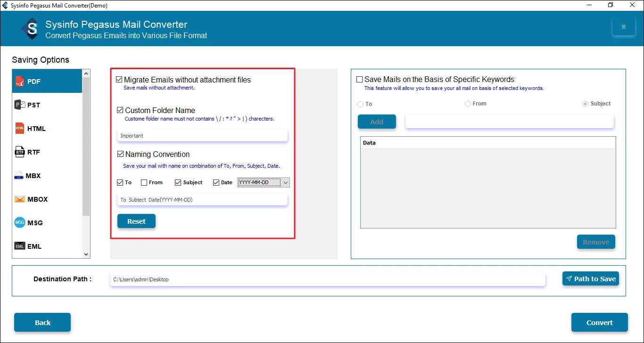Viewport: 644px width, 343px height.
Task: Select the To keyword radio button
Action: 360,104
